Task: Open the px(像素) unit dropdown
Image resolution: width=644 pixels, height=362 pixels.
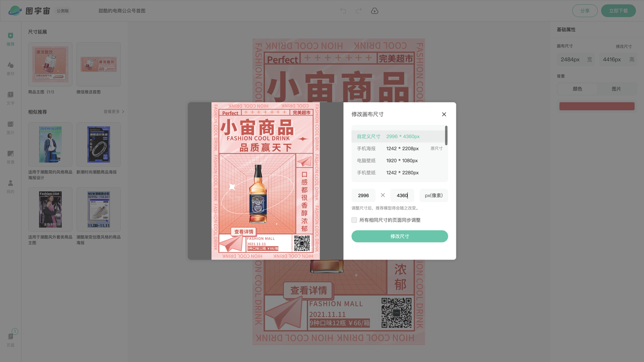Action: pos(434,196)
